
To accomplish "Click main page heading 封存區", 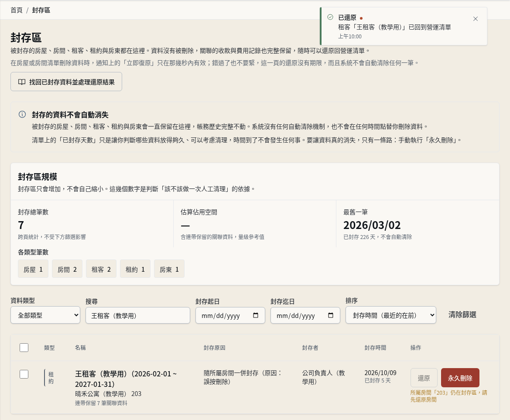I will pyautogui.click(x=26, y=38).
